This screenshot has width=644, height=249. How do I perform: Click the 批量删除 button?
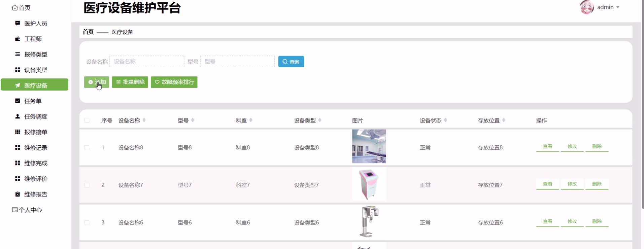130,82
